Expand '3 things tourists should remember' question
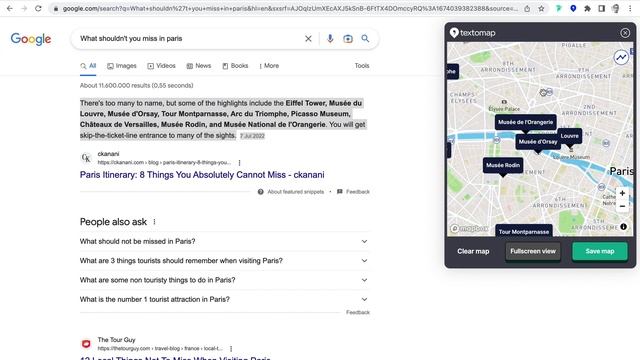 coord(224,260)
